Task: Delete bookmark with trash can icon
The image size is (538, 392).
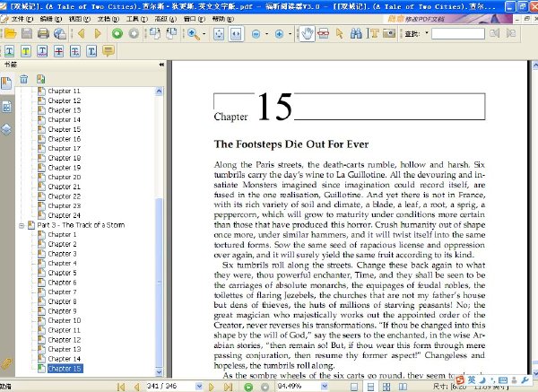Action: 23,79
